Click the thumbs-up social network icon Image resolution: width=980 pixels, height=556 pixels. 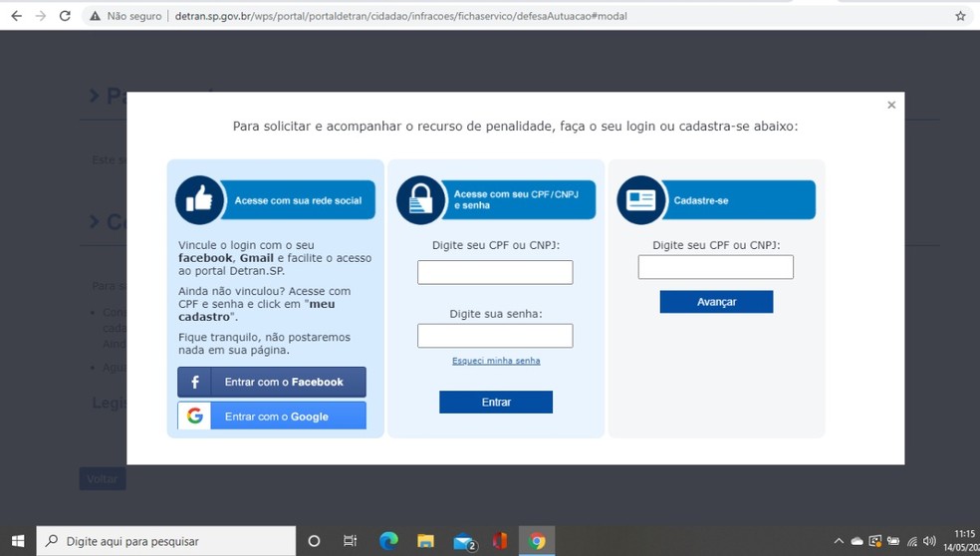click(199, 200)
